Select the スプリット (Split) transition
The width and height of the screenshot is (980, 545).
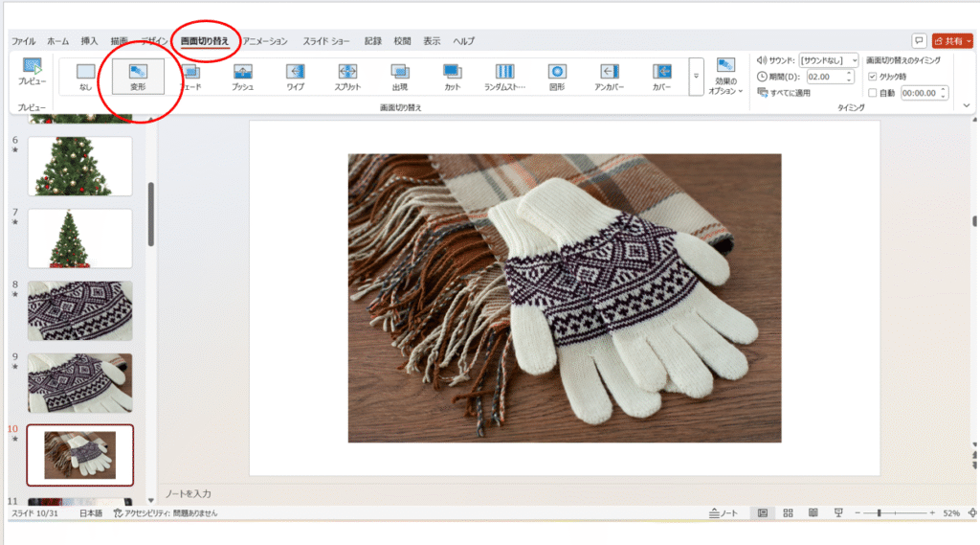pyautogui.click(x=347, y=77)
